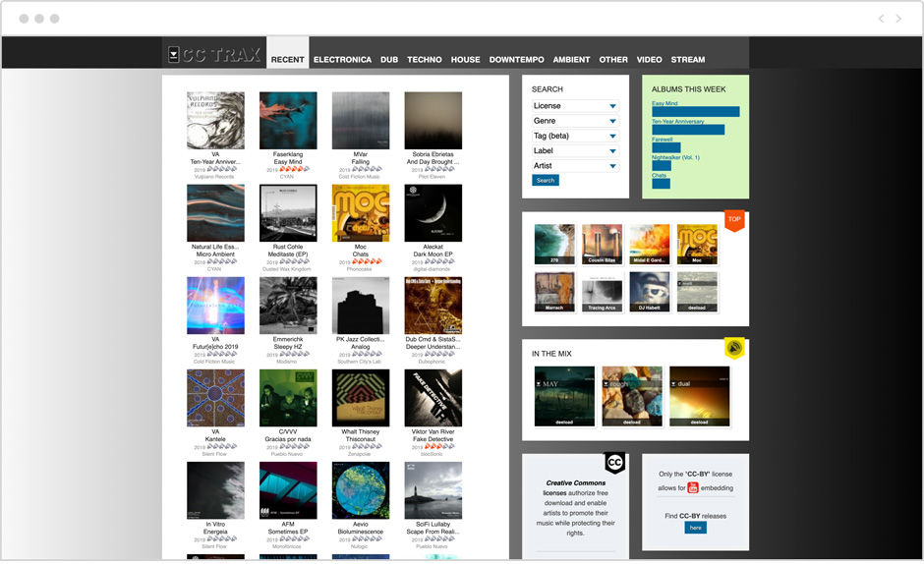Open the Farewell chart link

[662, 140]
